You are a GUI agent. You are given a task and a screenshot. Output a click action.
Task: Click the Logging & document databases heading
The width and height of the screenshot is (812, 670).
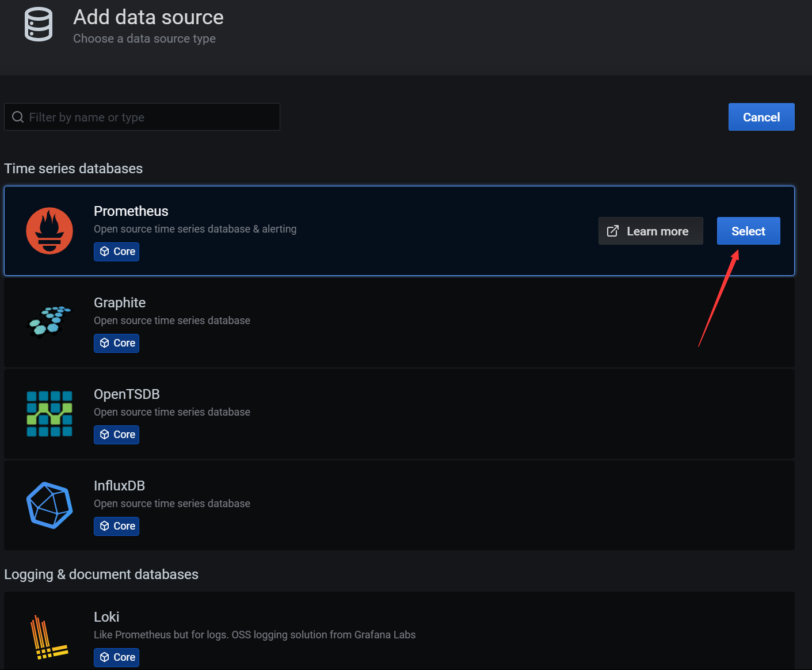pyautogui.click(x=101, y=574)
